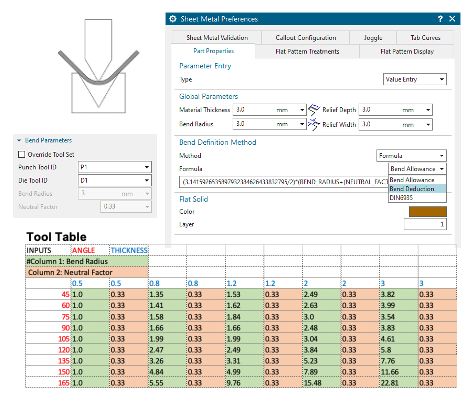This screenshot has width=466, height=398.
Task: Click the 3.0 cell in the 75 row
Action: point(322,317)
